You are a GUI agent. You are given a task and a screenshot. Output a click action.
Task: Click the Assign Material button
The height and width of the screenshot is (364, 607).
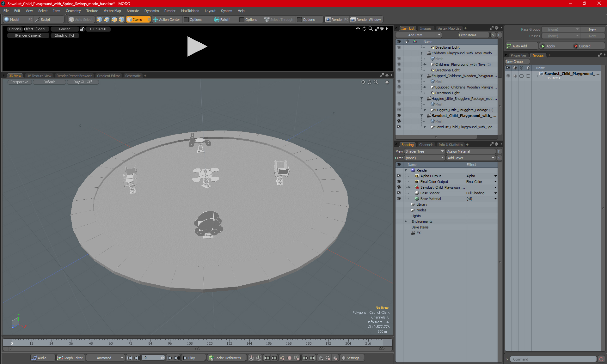471,151
